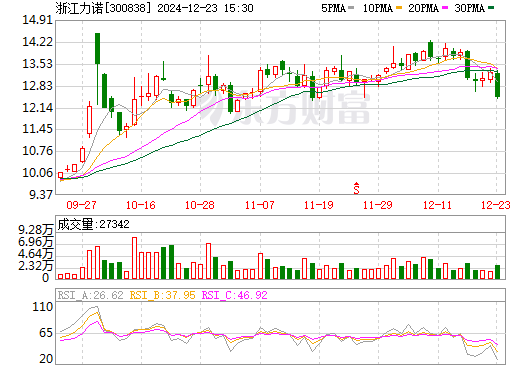
Task: Click the tallest red volume bar
Action: pyautogui.click(x=134, y=258)
